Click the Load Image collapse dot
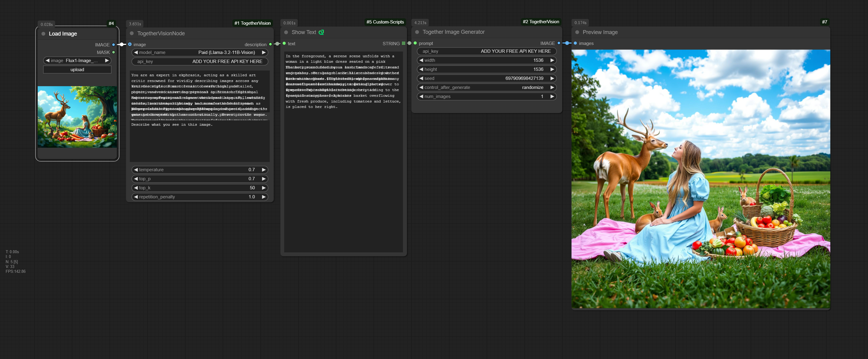The image size is (868, 359). [43, 34]
